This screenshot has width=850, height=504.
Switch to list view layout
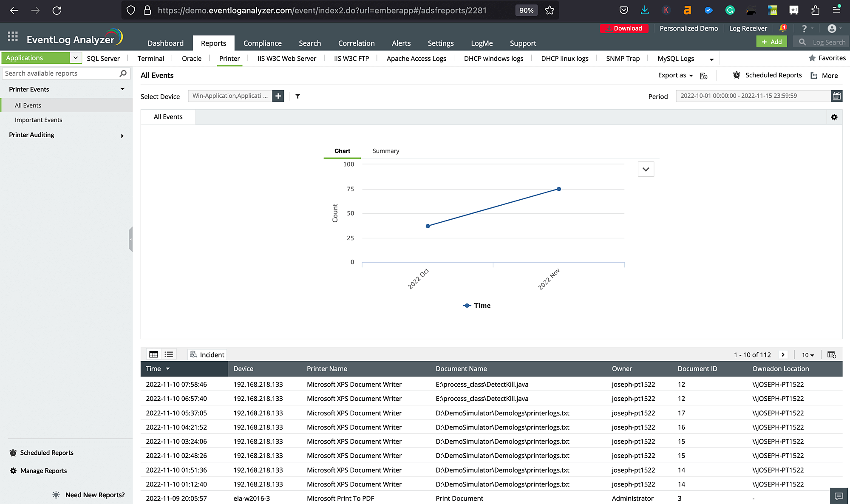[x=169, y=354]
